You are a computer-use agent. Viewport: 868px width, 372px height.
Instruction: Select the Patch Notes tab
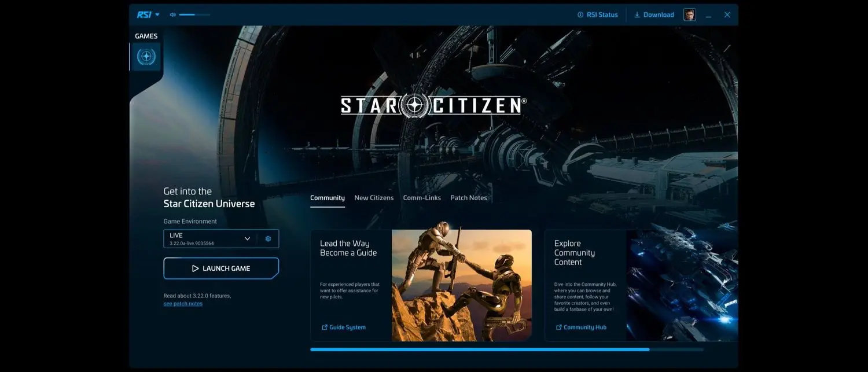[x=469, y=197]
